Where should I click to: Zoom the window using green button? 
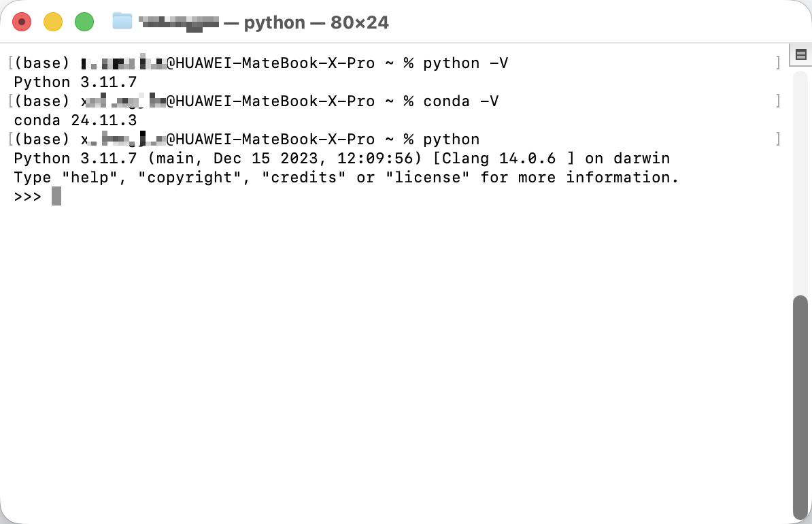pyautogui.click(x=84, y=22)
